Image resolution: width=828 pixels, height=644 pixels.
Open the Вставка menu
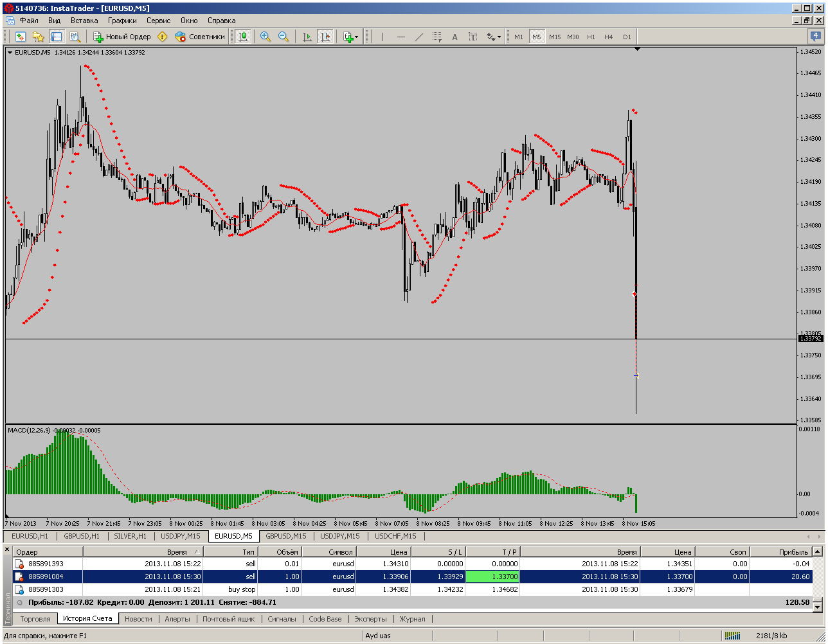tap(84, 21)
